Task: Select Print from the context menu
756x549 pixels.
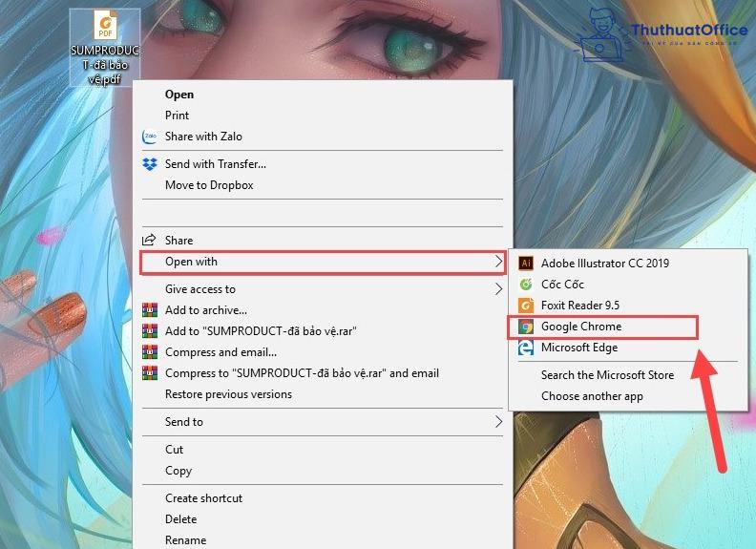Action: click(x=178, y=116)
